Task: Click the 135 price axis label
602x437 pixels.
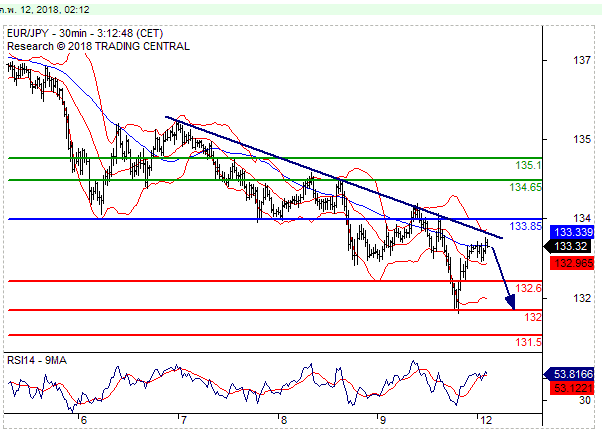Action: 582,139
